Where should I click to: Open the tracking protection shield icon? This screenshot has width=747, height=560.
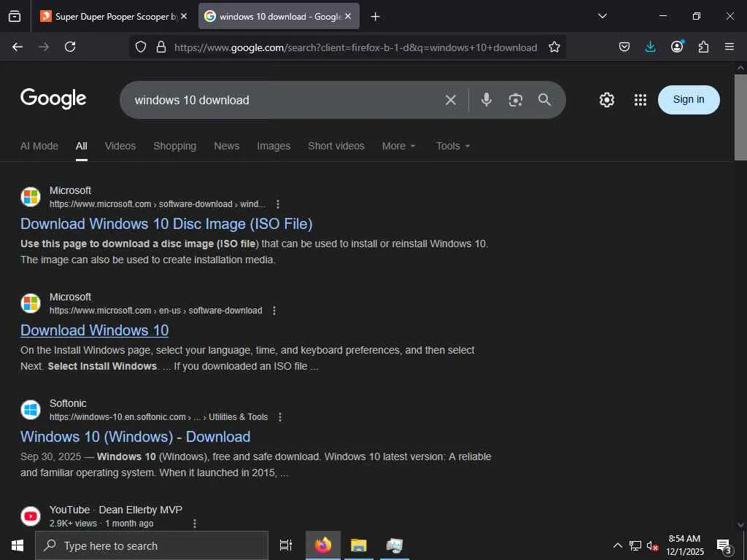click(141, 47)
